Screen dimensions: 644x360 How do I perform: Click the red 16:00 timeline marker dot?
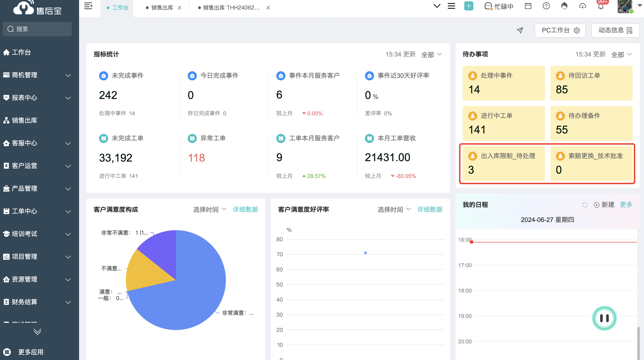(471, 242)
